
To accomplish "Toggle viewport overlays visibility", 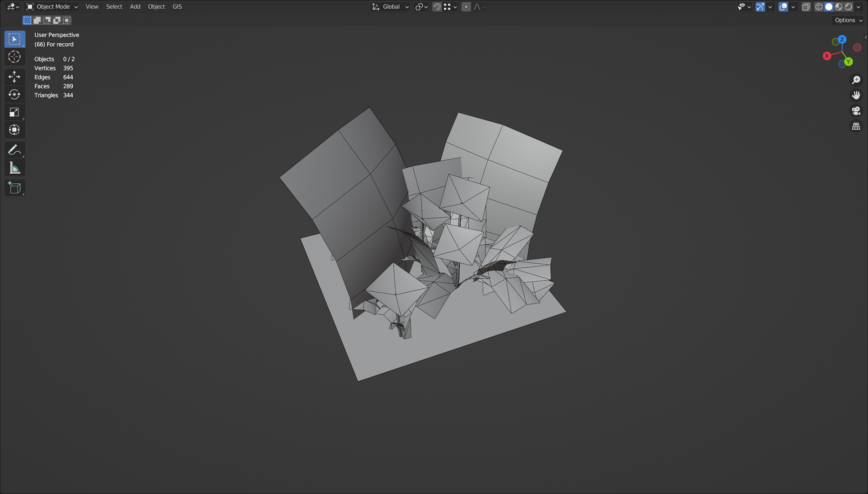I will [x=783, y=7].
